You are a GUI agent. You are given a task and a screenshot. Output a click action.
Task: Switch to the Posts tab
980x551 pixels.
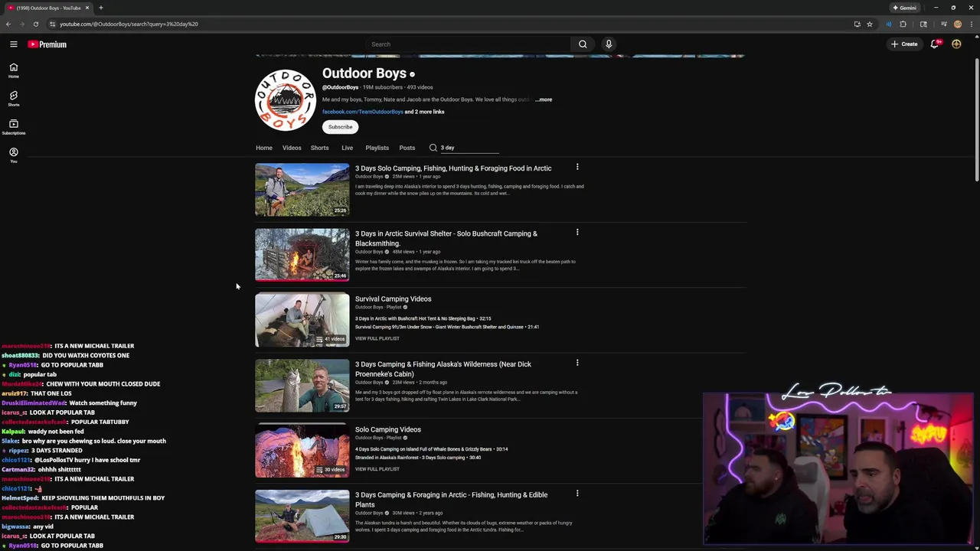(407, 148)
